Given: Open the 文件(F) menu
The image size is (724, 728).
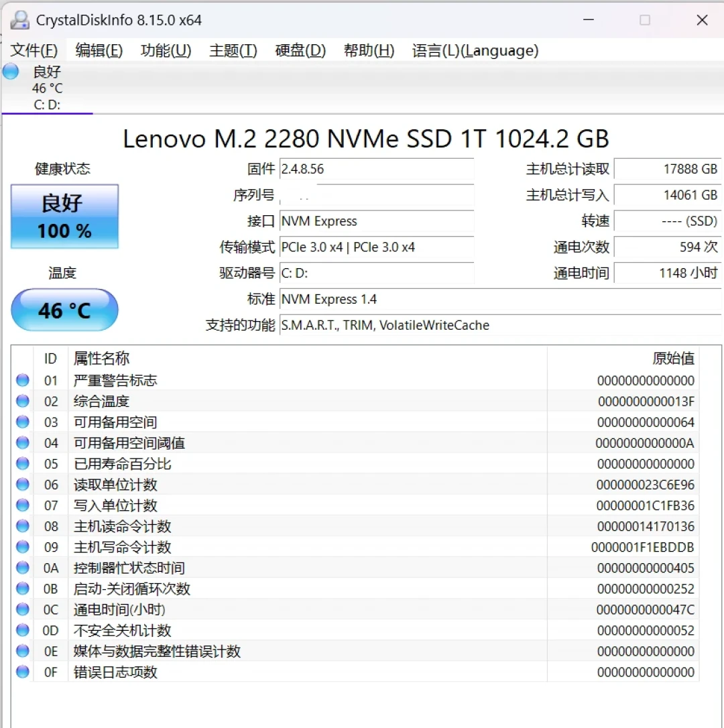Looking at the screenshot, I should click(34, 50).
